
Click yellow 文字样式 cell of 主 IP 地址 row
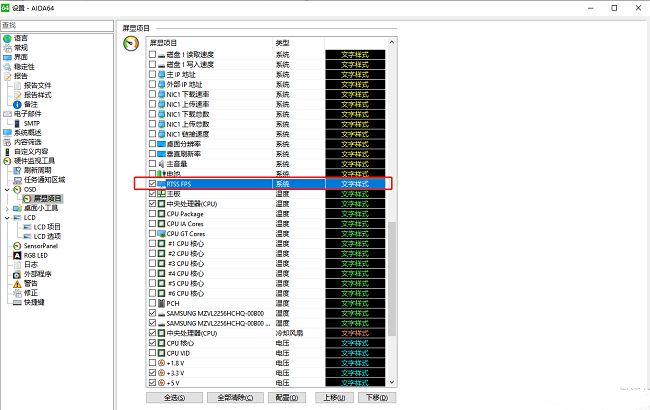355,74
